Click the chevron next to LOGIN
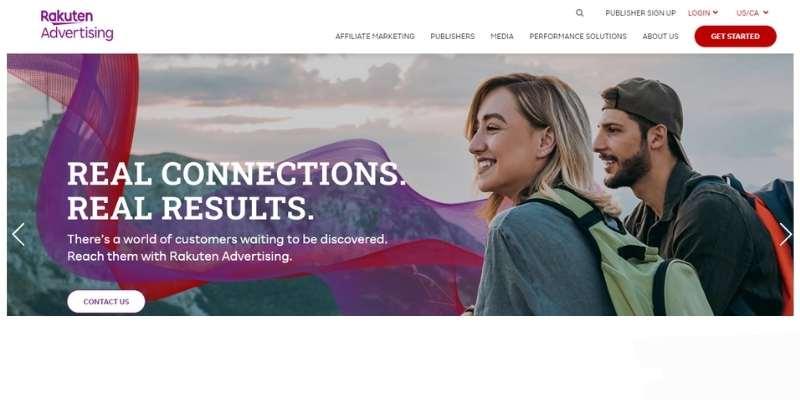This screenshot has width=800, height=400. point(715,13)
